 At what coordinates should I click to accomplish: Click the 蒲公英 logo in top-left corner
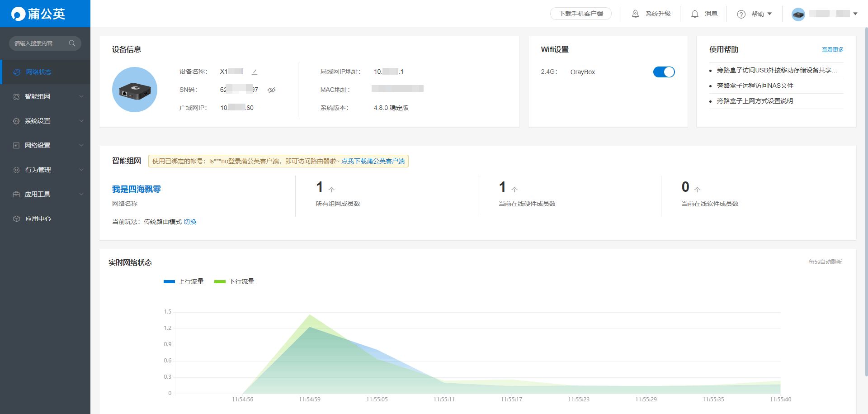[38, 14]
